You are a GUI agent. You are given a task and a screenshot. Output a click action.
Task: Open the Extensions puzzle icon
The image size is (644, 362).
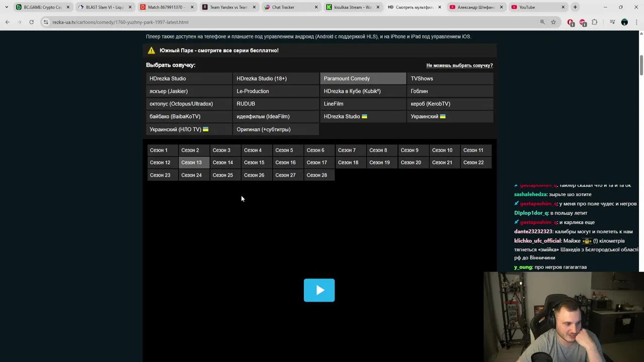pyautogui.click(x=595, y=22)
